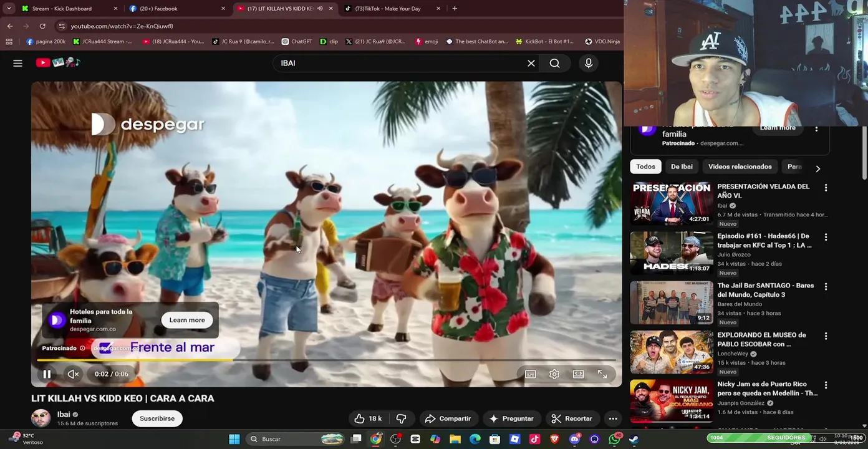The width and height of the screenshot is (868, 449).
Task: Start voice search with the microphone
Action: click(x=588, y=63)
